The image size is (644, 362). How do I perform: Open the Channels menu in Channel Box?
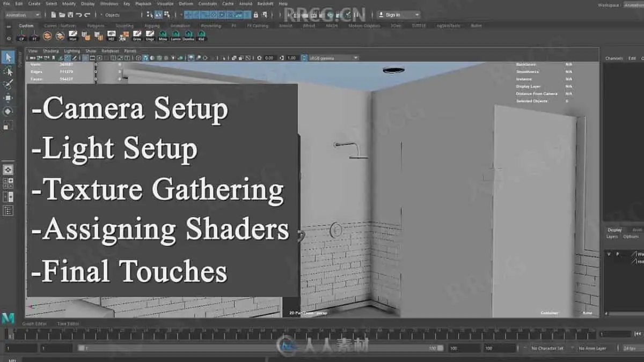(x=614, y=58)
